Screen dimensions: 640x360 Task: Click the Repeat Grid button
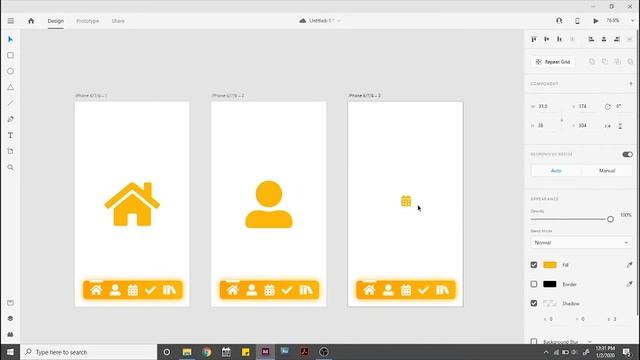(x=553, y=62)
